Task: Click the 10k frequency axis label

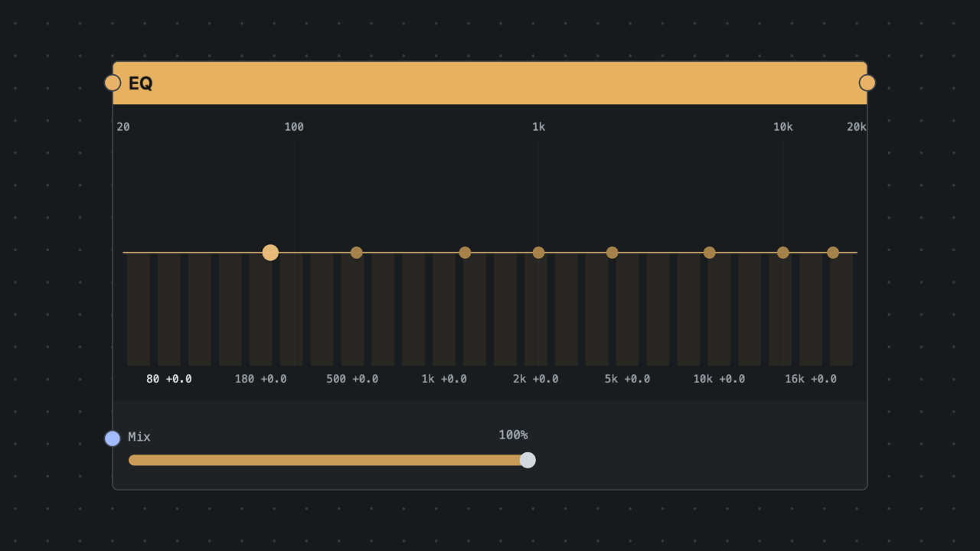Action: pyautogui.click(x=783, y=127)
